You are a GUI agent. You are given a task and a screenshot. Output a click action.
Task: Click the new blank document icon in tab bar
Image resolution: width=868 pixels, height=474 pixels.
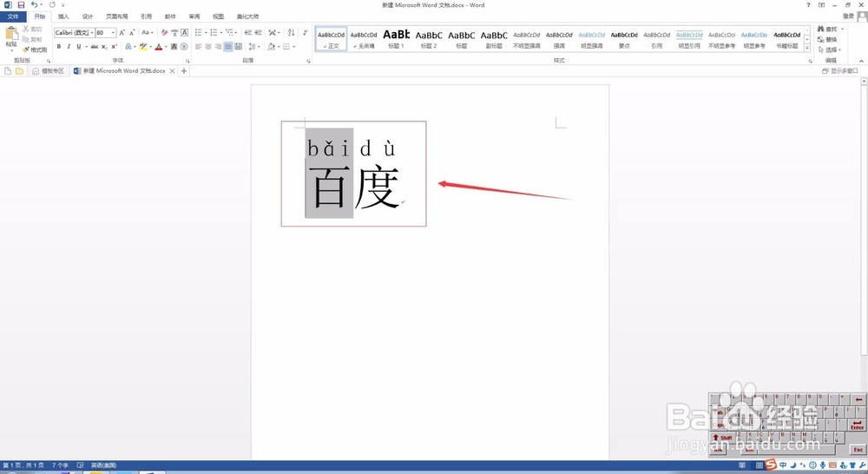coord(8,71)
